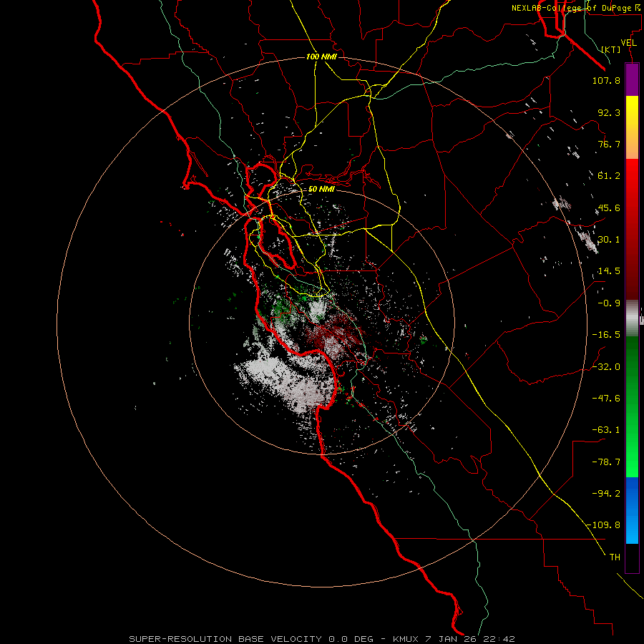Click the 30.1 velocity scale value
The height and width of the screenshot is (644, 644).
pyautogui.click(x=609, y=240)
